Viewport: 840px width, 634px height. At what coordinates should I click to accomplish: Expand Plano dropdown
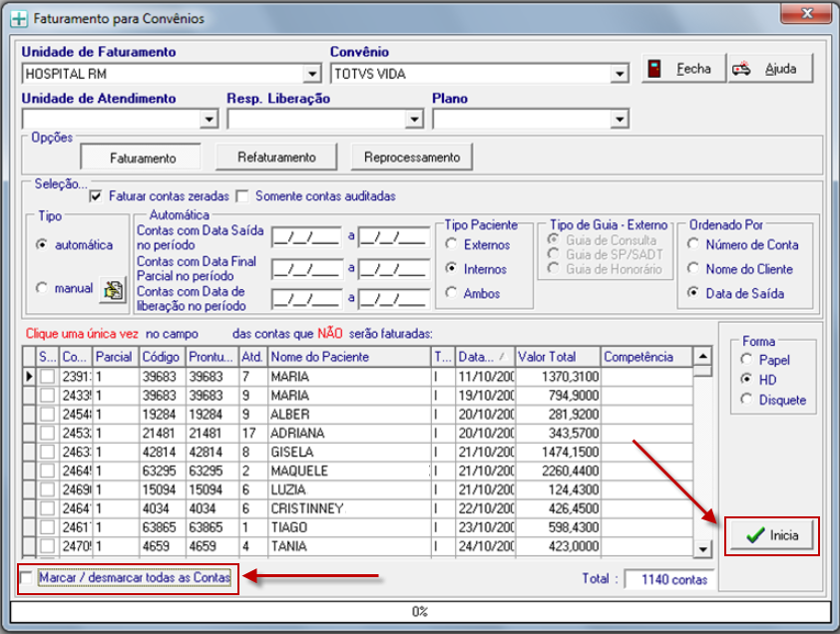pos(620,119)
